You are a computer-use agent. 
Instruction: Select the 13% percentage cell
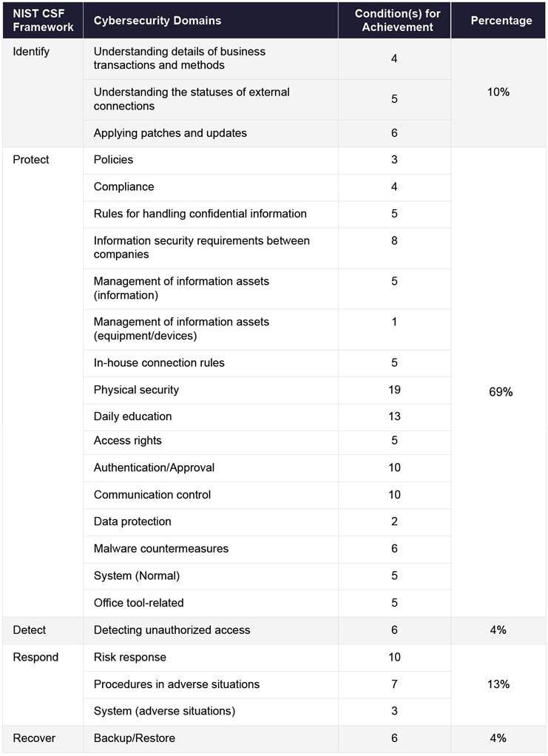coord(498,684)
